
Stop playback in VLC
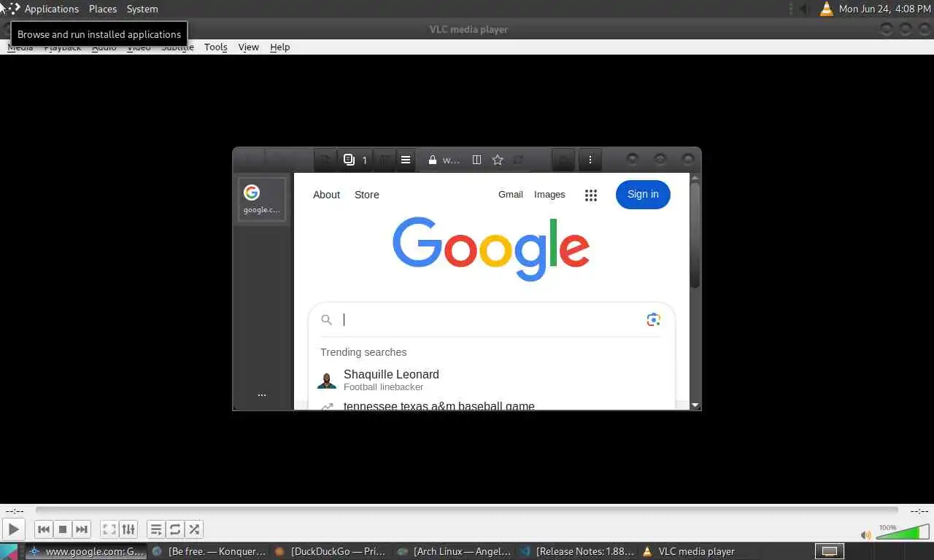click(63, 529)
